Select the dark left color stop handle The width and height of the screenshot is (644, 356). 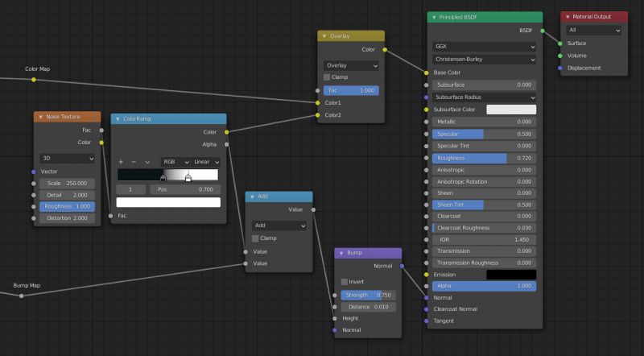pyautogui.click(x=163, y=179)
